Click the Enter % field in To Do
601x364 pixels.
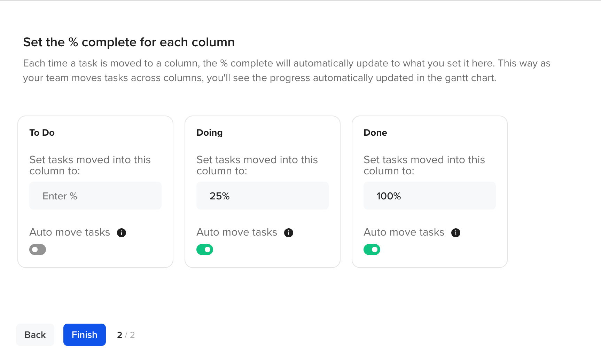pos(95,196)
